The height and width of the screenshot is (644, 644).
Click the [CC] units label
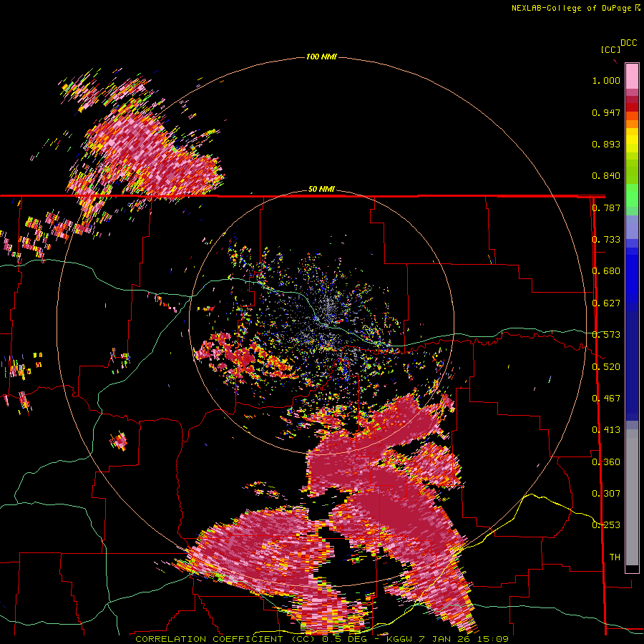click(x=610, y=49)
